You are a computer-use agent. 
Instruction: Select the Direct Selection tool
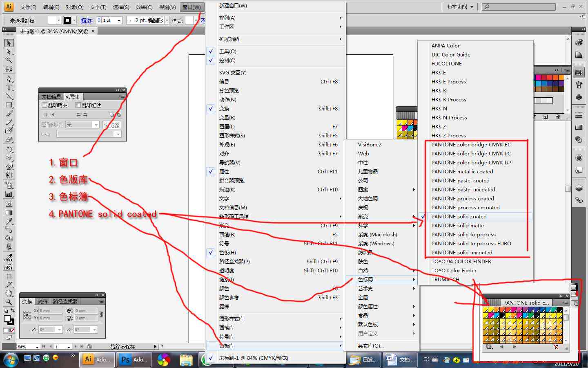click(x=9, y=52)
